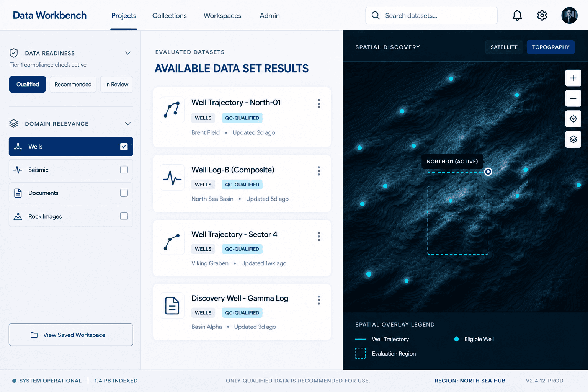Click the Eligible Well legend dot

click(x=456, y=339)
